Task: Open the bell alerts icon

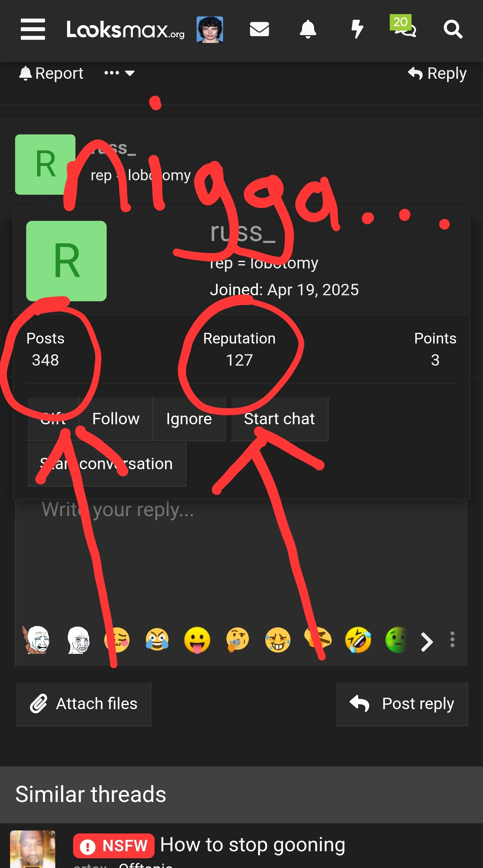Action: coord(308,29)
